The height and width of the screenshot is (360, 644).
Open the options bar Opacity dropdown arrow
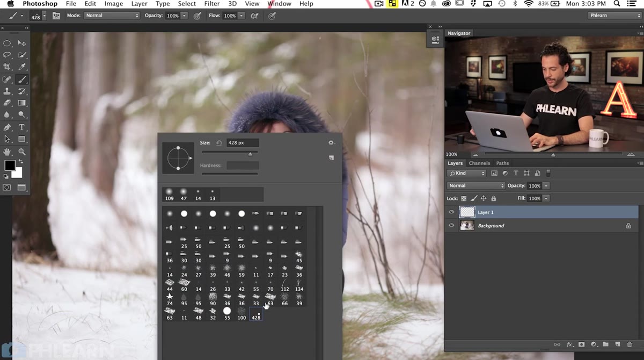coord(185,16)
